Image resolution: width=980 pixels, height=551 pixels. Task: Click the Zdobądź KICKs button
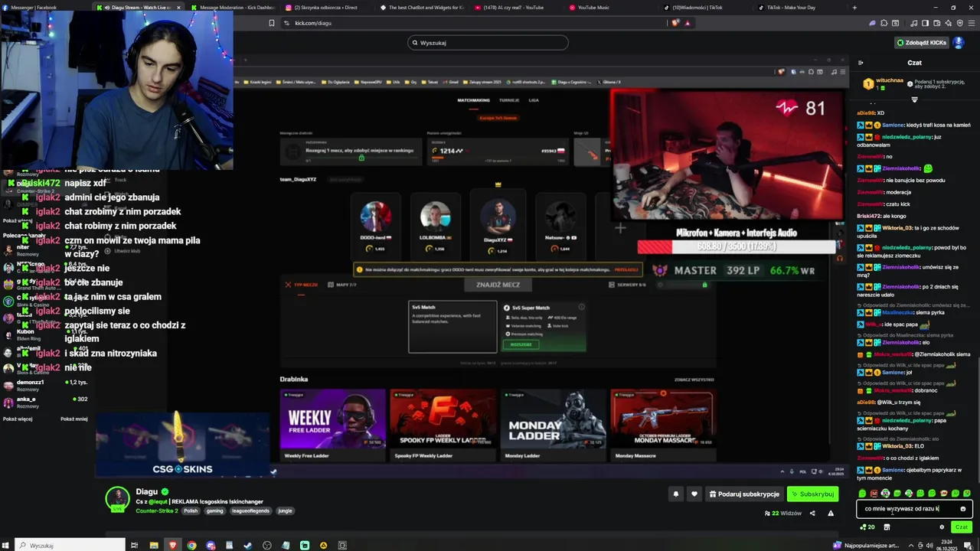click(x=922, y=43)
